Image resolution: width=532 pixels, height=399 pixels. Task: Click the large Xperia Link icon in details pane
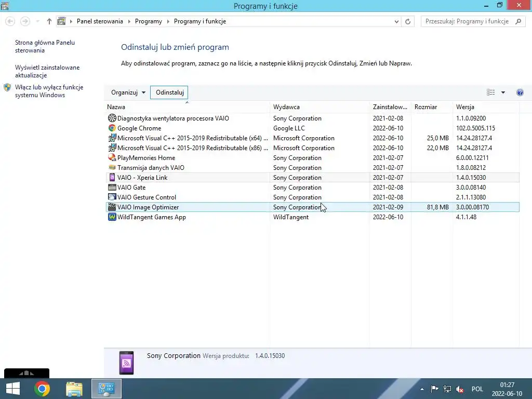click(x=127, y=363)
